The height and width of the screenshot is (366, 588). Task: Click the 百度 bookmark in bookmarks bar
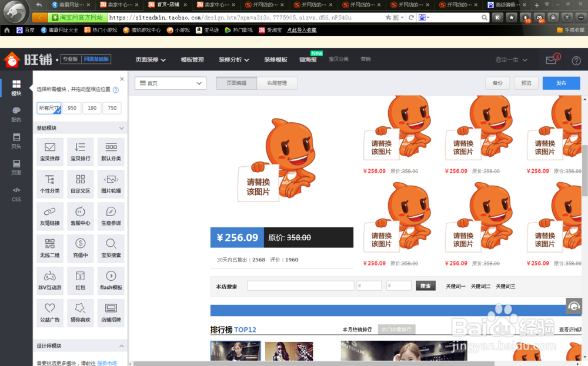(x=25, y=30)
